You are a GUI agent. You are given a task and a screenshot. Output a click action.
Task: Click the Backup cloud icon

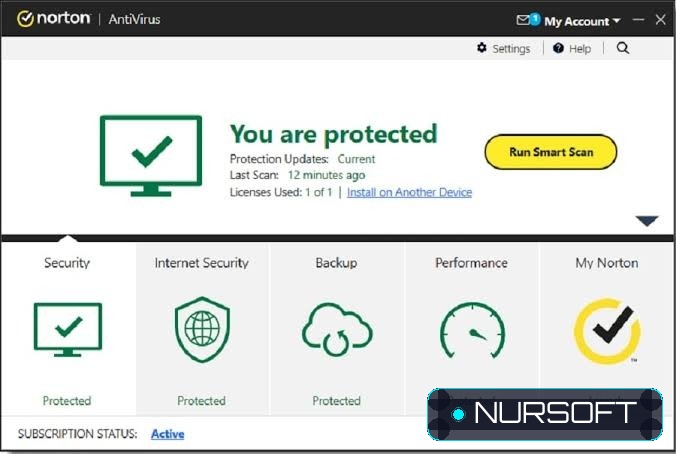click(x=337, y=330)
